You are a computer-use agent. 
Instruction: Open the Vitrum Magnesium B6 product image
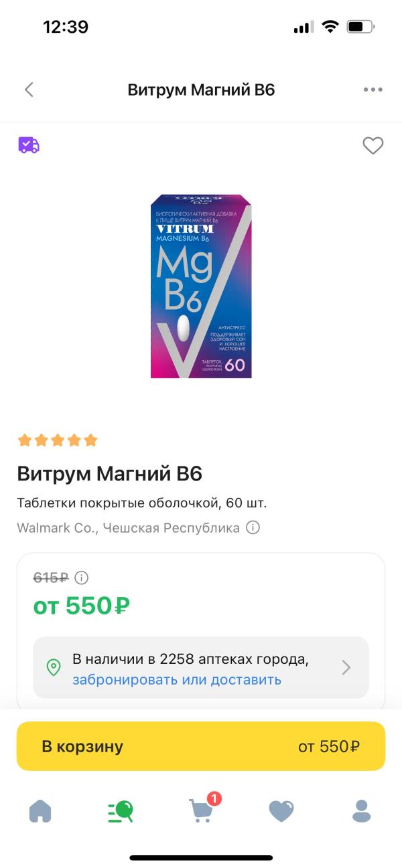click(201, 286)
